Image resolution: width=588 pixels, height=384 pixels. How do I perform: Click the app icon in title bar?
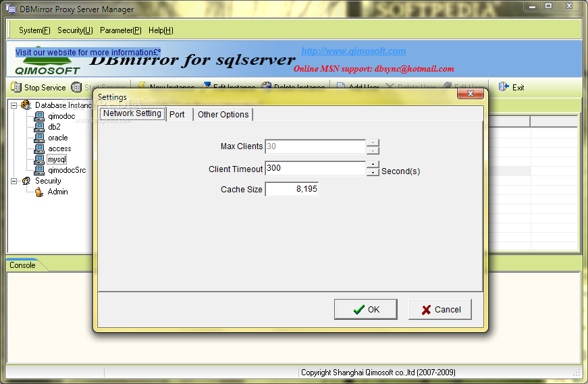(11, 9)
